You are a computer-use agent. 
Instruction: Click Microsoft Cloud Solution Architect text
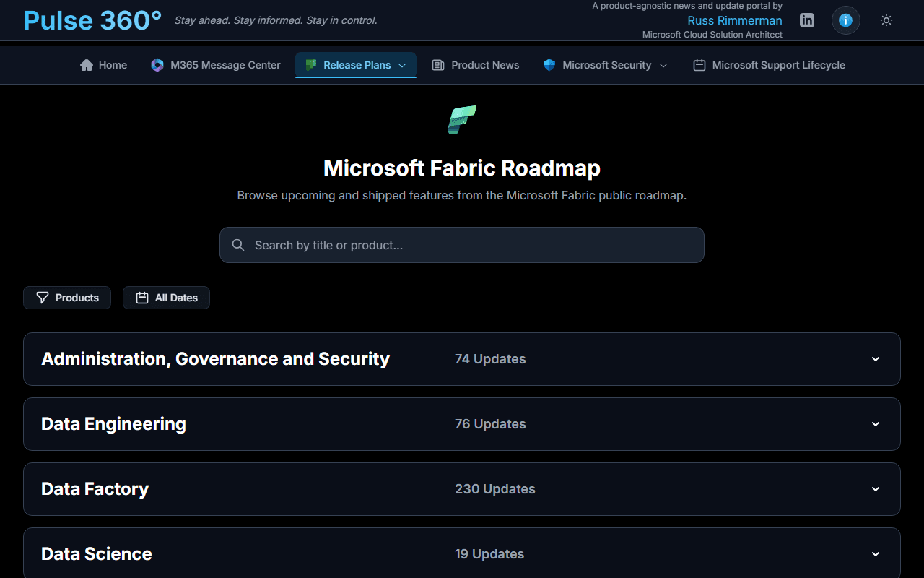(x=712, y=35)
